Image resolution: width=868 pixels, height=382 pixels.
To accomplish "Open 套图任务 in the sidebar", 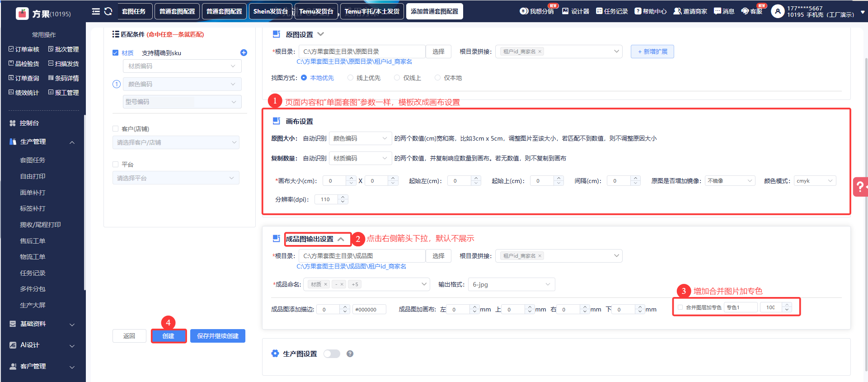I will point(33,160).
